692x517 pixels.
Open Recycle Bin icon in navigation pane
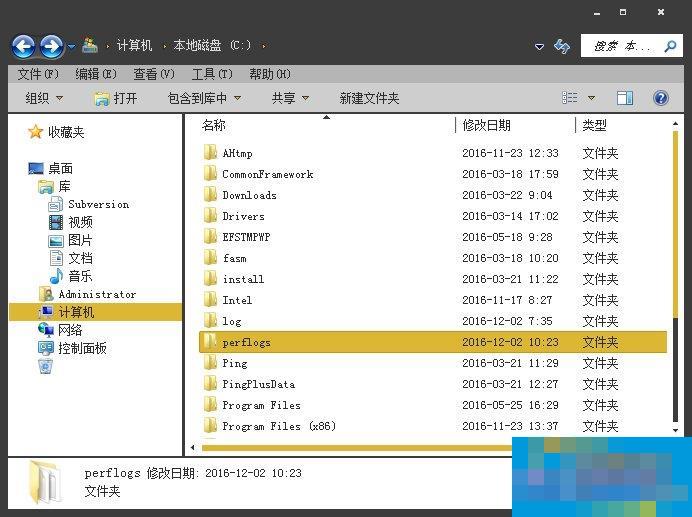[45, 367]
